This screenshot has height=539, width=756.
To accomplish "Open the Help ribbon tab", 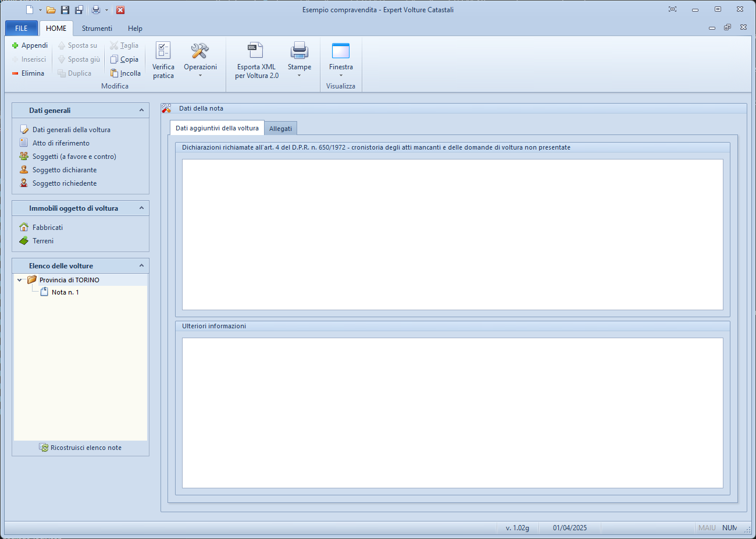I will pyautogui.click(x=135, y=28).
